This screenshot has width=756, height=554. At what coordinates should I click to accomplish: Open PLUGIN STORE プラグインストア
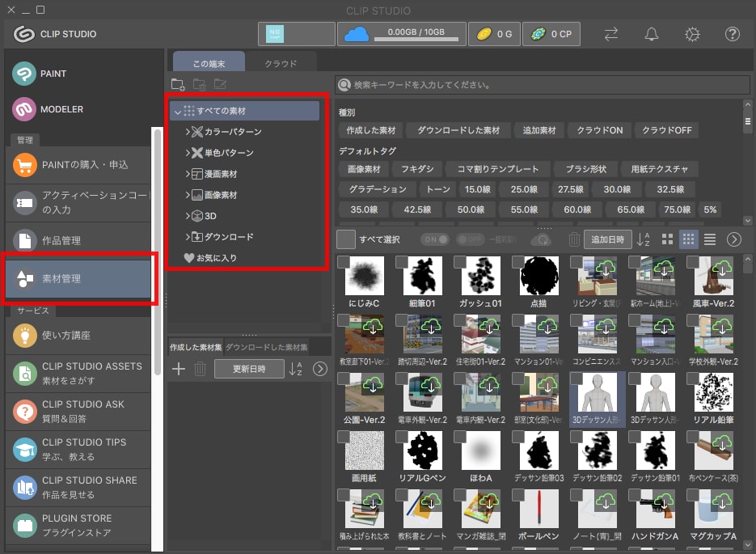78,526
